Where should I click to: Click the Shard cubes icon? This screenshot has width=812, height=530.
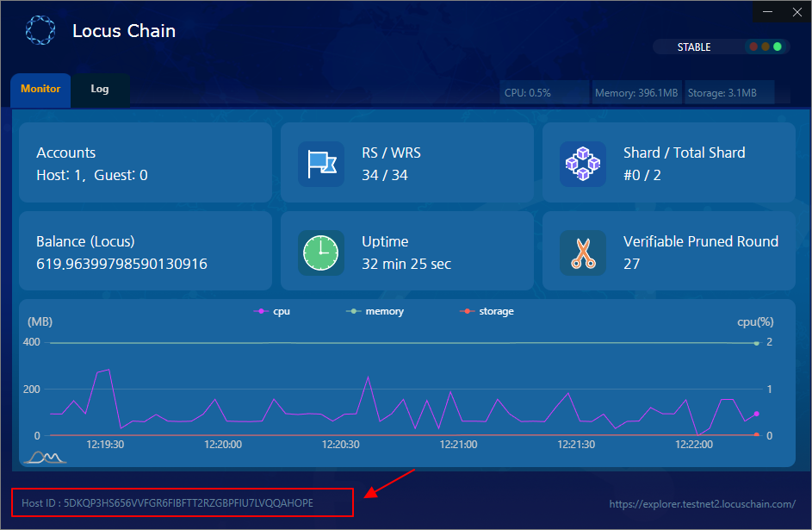[x=583, y=164]
